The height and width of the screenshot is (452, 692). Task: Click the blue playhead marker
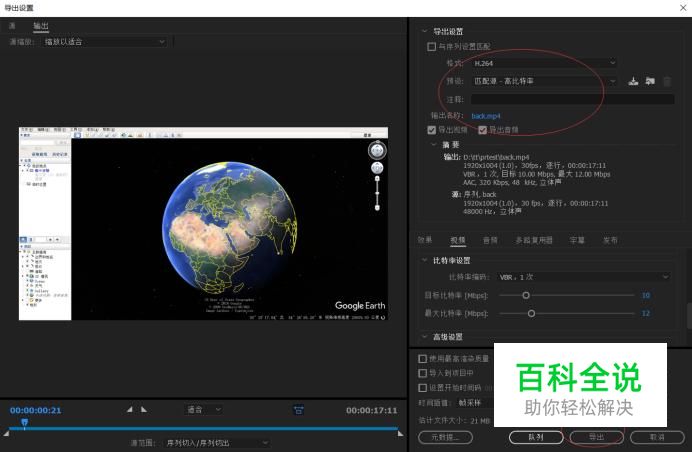point(25,423)
